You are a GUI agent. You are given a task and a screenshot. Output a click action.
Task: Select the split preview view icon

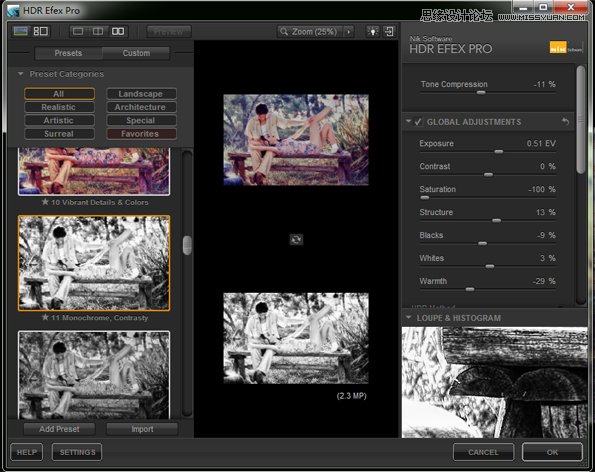pos(98,31)
